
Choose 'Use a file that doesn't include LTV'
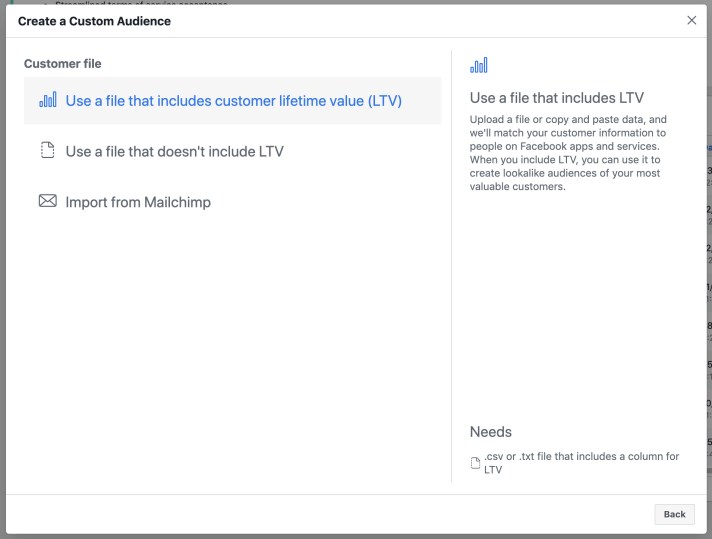coord(174,152)
